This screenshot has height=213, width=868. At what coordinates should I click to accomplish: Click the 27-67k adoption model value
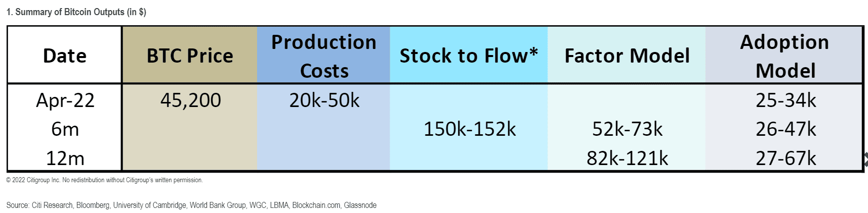point(785,158)
